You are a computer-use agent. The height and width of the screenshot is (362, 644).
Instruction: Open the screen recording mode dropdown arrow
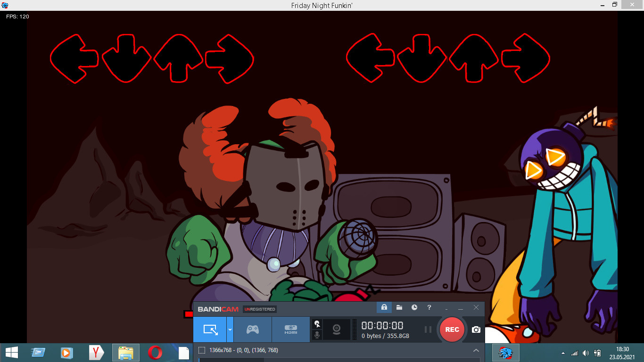coord(230,329)
